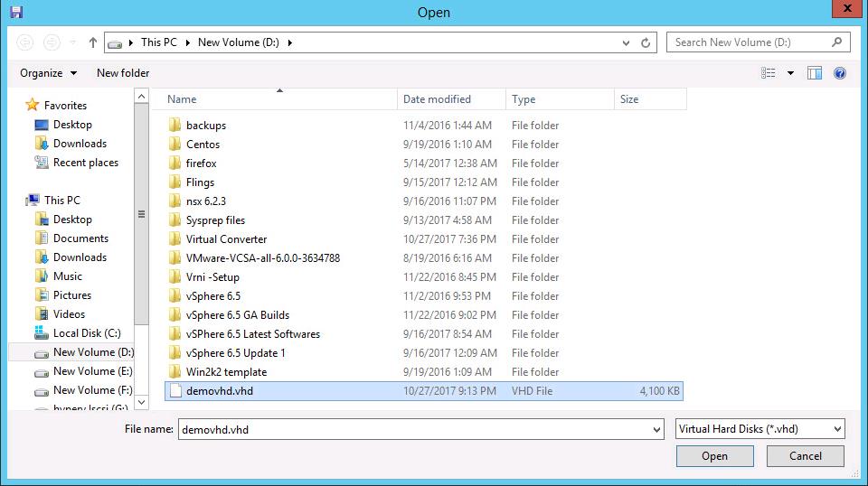Select New Volume (F:) in navigation pane

click(92, 390)
